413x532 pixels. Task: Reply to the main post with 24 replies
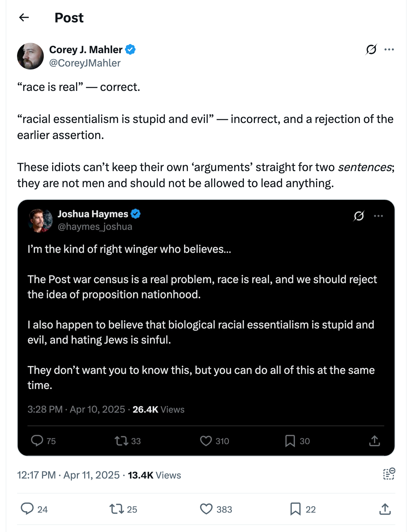(27, 509)
